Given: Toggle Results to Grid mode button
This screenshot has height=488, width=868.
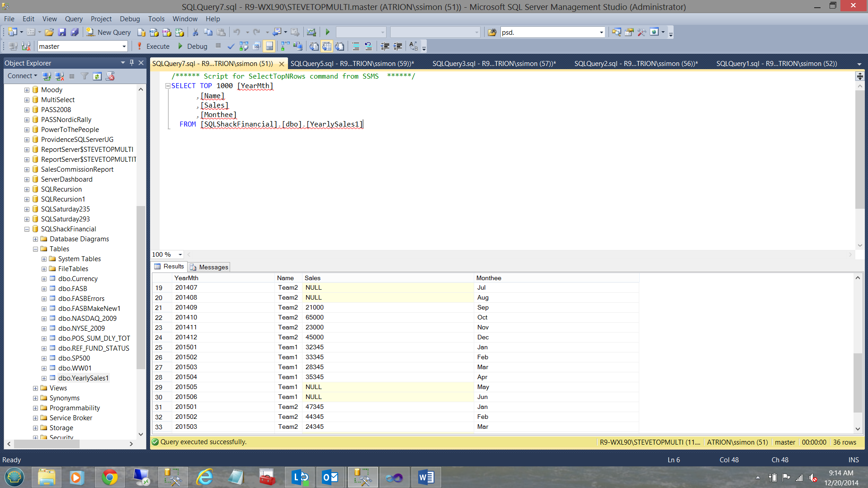Looking at the screenshot, I should (327, 46).
